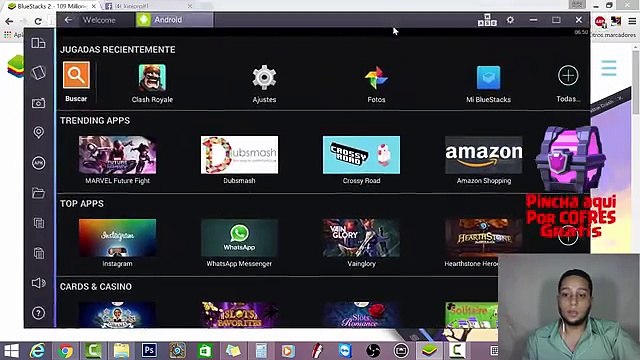
Task: Open Photoshop from taskbar
Action: click(149, 350)
